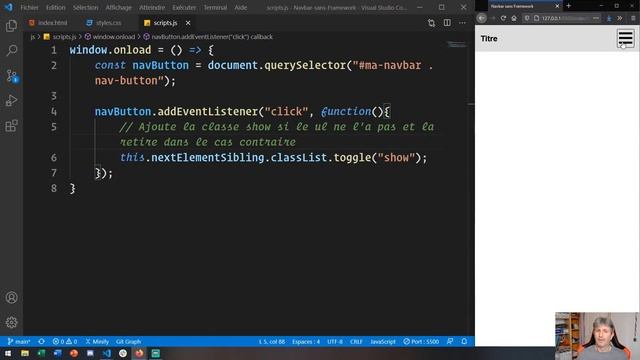Viewport: 640px width, 360px height.
Task: Click the main branch in status bar
Action: pyautogui.click(x=19, y=342)
